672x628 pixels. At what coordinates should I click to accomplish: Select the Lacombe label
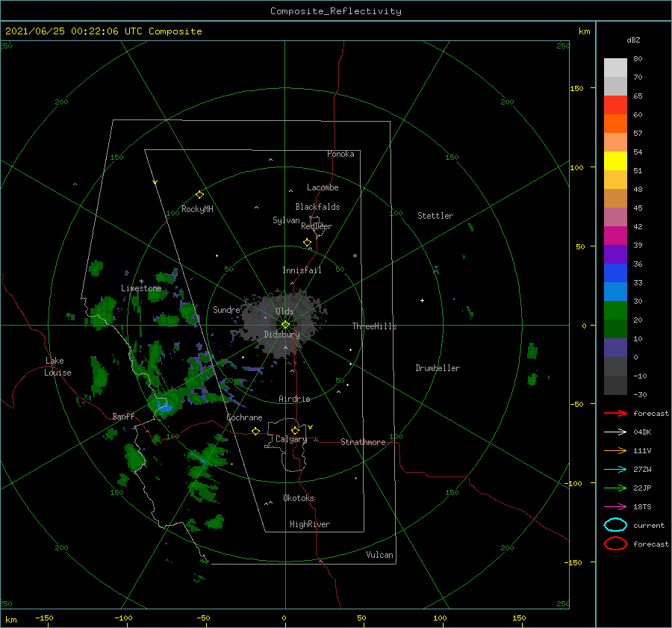click(323, 187)
